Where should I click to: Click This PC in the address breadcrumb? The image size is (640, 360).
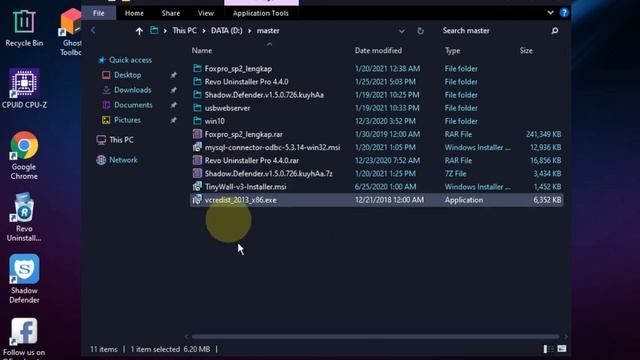click(184, 31)
